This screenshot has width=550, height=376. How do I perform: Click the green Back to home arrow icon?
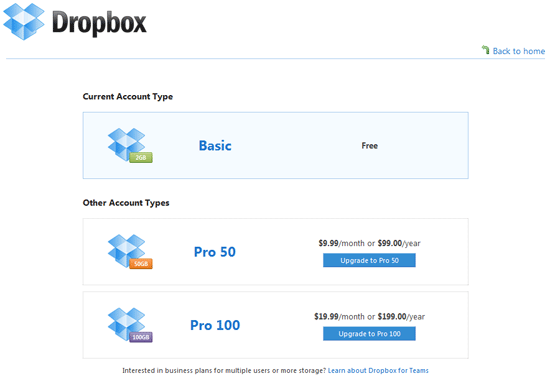pos(485,50)
